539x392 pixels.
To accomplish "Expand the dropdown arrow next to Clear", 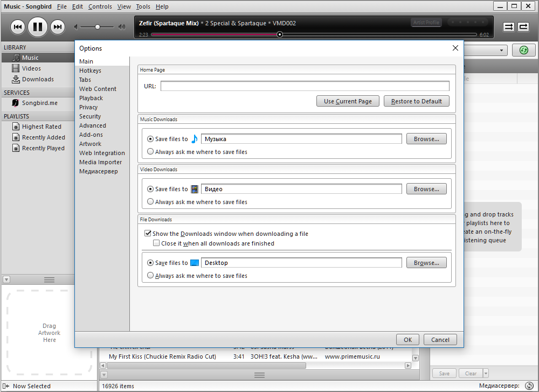I will coord(486,374).
